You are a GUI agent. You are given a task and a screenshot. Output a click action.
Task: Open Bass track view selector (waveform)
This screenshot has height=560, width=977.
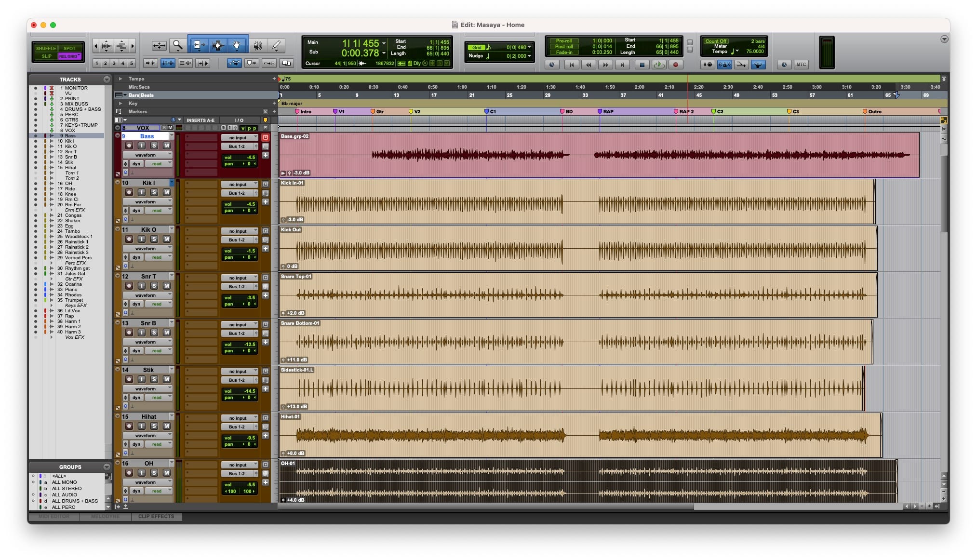coord(147,155)
